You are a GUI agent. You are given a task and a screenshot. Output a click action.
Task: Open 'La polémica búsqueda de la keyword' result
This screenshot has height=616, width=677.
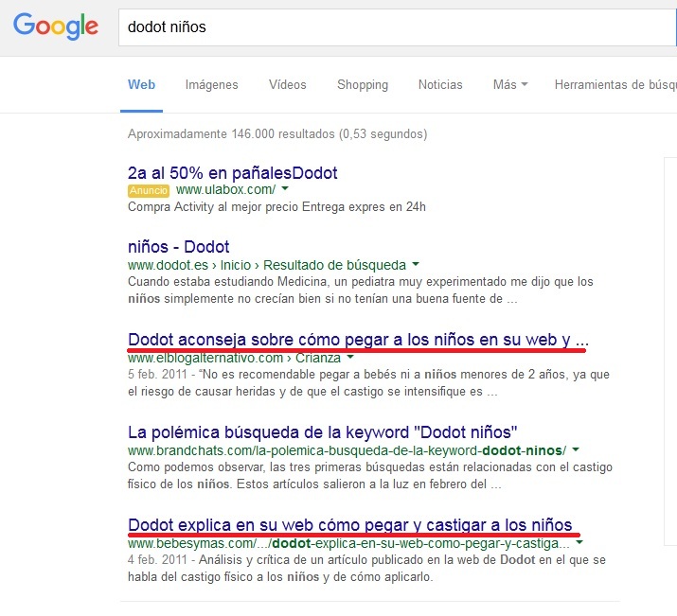tap(323, 432)
